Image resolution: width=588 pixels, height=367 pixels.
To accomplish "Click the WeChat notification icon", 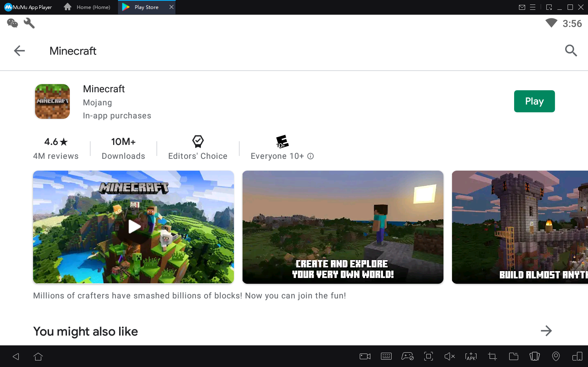I will click(13, 23).
